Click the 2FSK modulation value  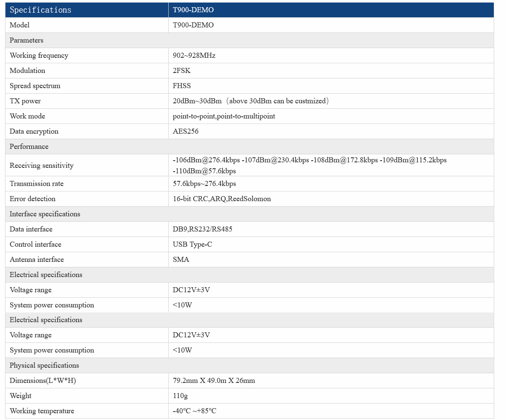pyautogui.click(x=182, y=71)
